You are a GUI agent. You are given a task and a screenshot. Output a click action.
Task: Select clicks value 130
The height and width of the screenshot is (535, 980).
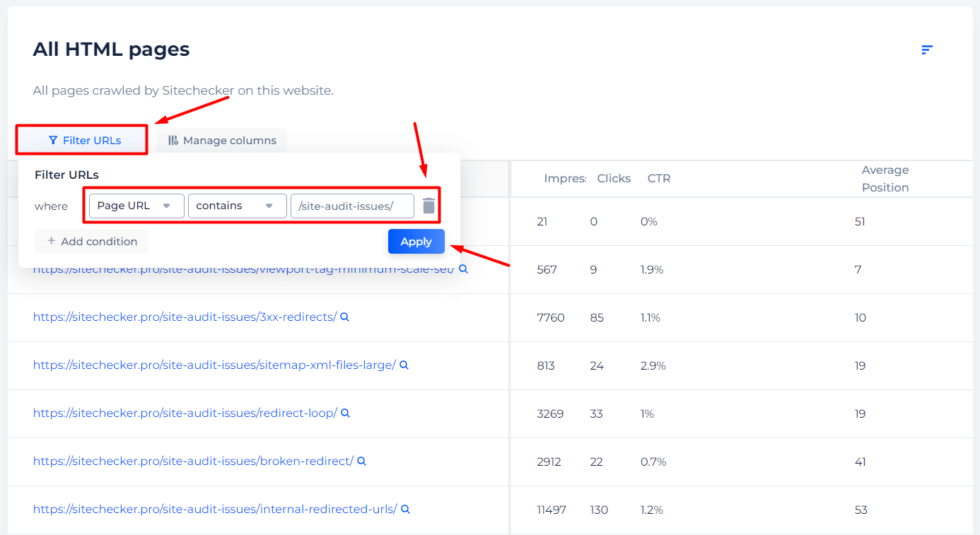(599, 510)
